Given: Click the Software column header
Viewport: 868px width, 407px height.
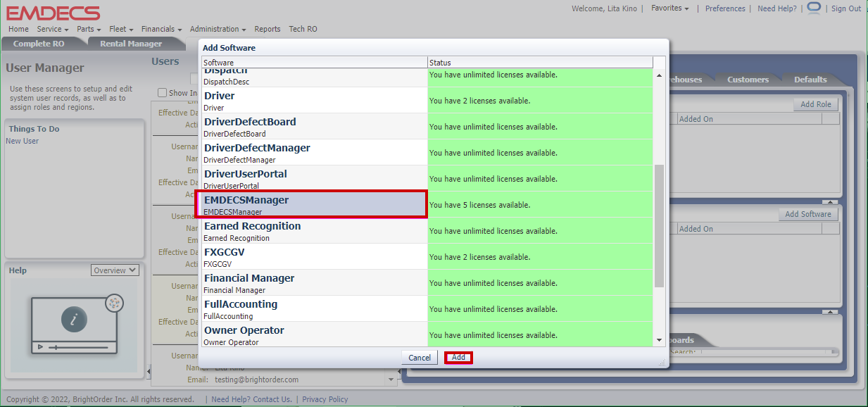Looking at the screenshot, I should 315,63.
